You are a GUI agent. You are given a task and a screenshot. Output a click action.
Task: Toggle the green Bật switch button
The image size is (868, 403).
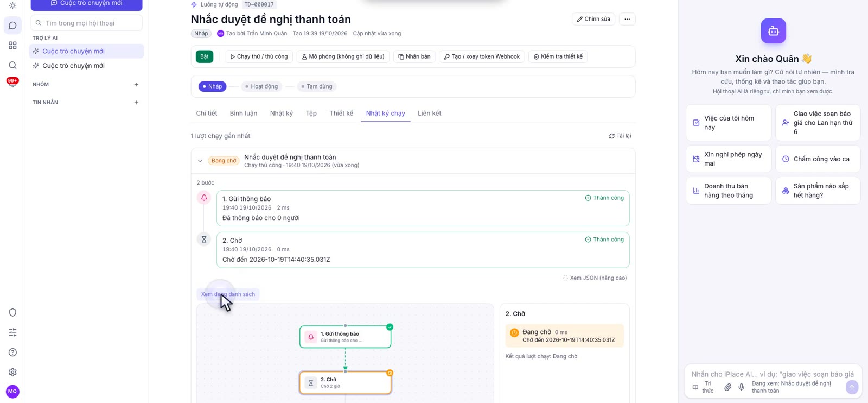tap(205, 56)
